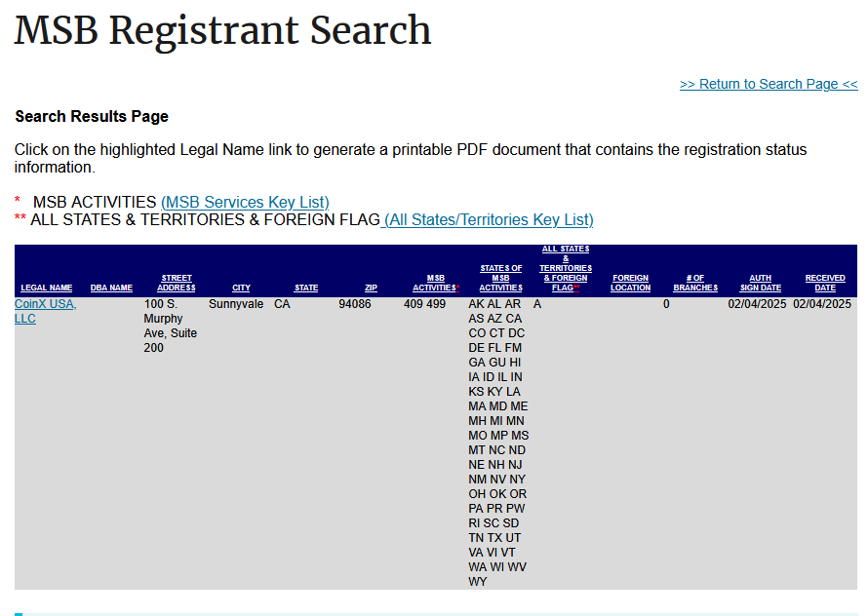Sort by # of Branches column header
868x616 pixels.
pyautogui.click(x=695, y=283)
